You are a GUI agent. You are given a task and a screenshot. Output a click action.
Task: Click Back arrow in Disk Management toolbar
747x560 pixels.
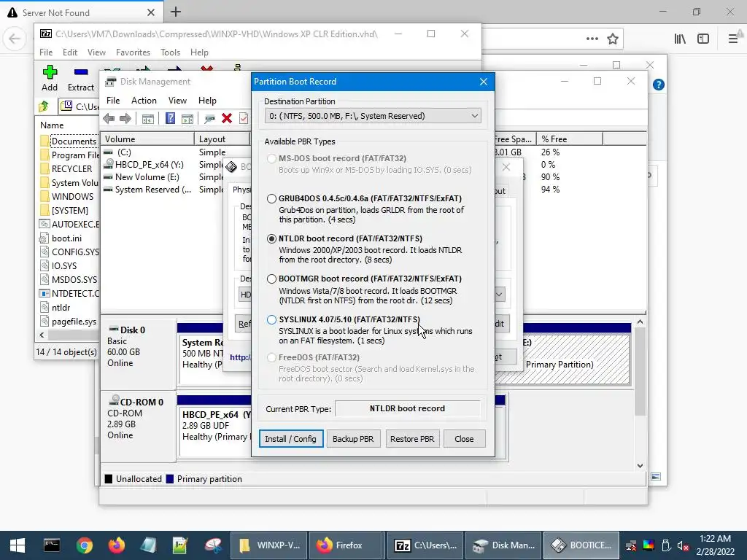[109, 119]
